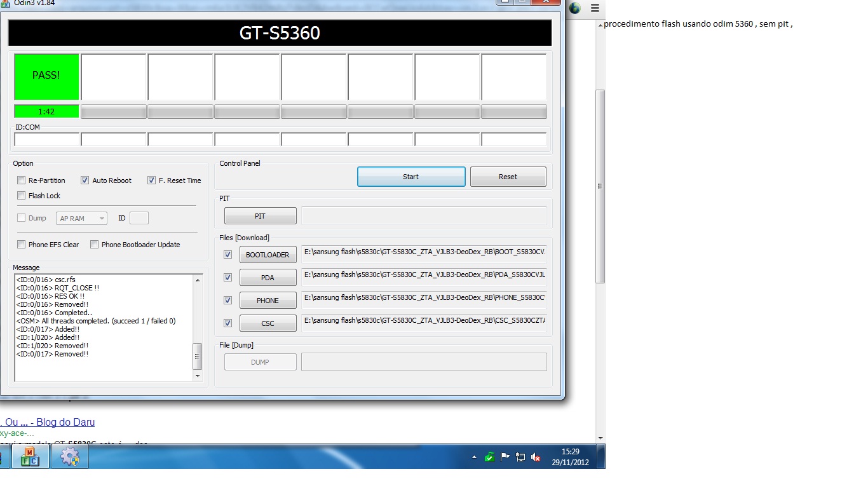Select the 'RQT_CLOSE !!' log line
Image resolution: width=868 pixels, height=488 pixels.
[58, 288]
